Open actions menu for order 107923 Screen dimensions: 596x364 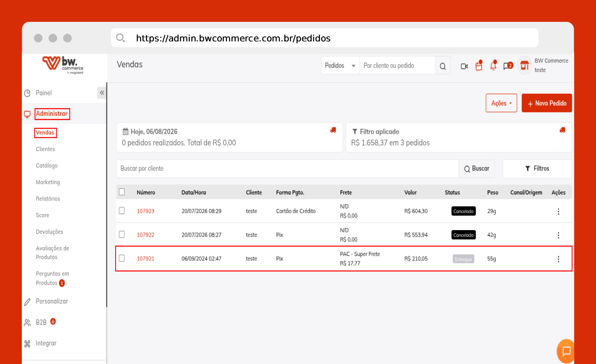point(558,211)
